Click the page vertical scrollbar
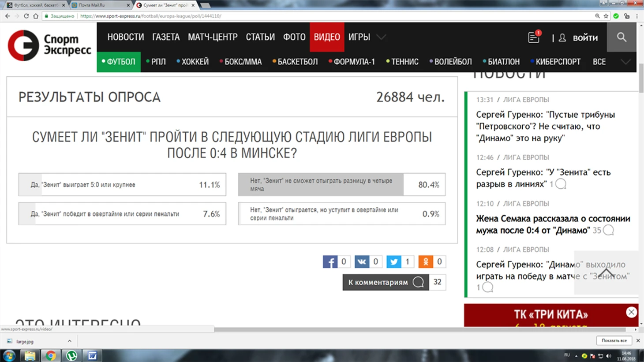This screenshot has height=362, width=644. click(641, 78)
